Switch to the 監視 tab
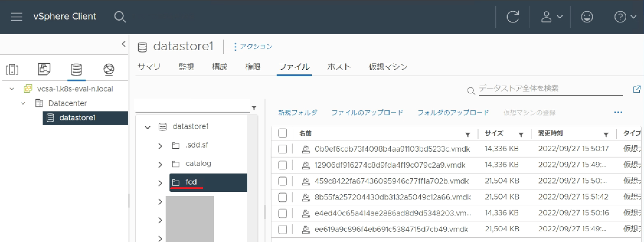The image size is (644, 242). coord(187,67)
